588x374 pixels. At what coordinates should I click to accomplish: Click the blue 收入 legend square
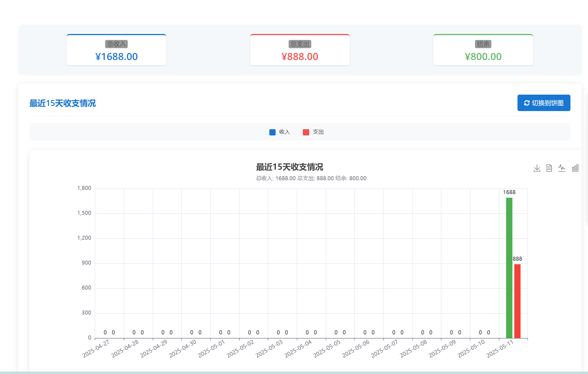pyautogui.click(x=272, y=132)
